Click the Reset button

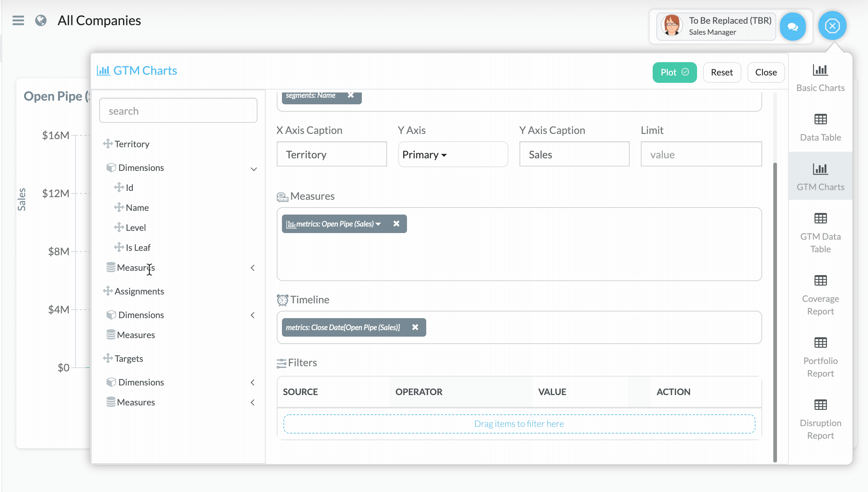click(721, 73)
